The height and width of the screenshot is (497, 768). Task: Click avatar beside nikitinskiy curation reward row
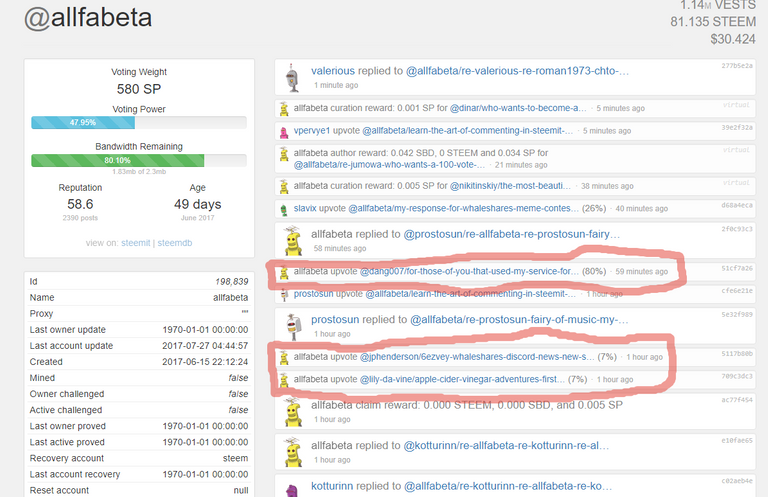click(284, 187)
